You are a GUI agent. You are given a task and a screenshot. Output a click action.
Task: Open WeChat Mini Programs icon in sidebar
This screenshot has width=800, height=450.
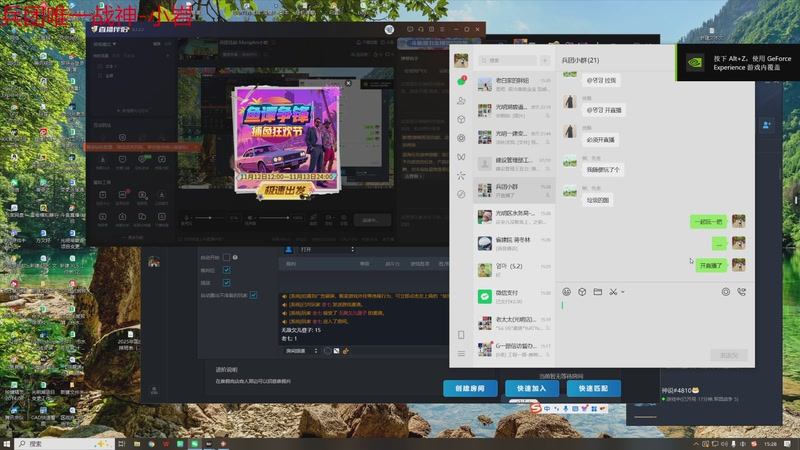pyautogui.click(x=461, y=194)
